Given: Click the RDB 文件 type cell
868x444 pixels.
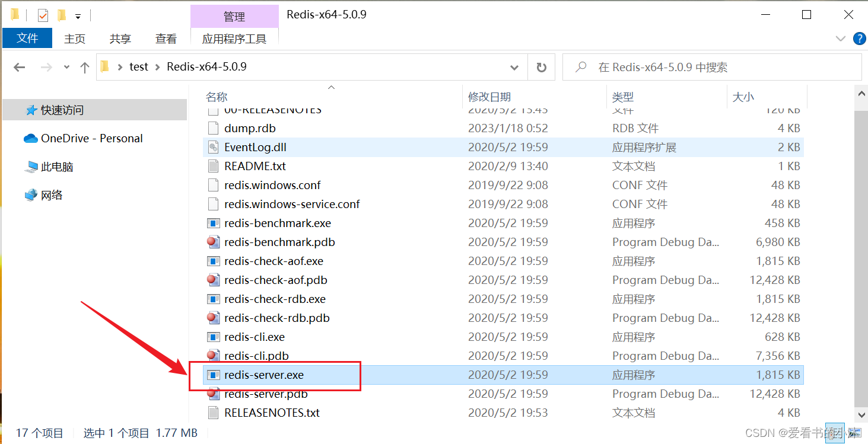Looking at the screenshot, I should pyautogui.click(x=635, y=128).
